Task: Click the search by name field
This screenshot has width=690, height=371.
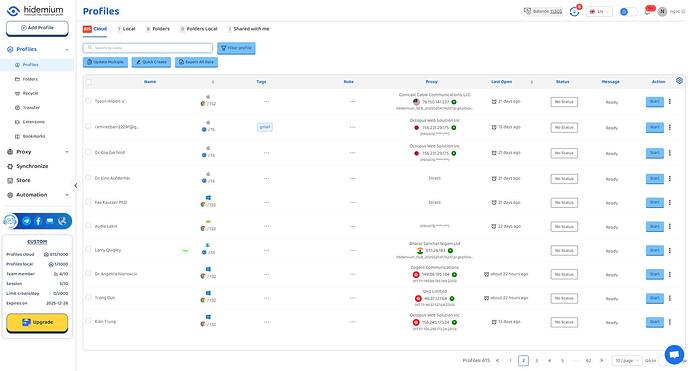Action: tap(148, 48)
